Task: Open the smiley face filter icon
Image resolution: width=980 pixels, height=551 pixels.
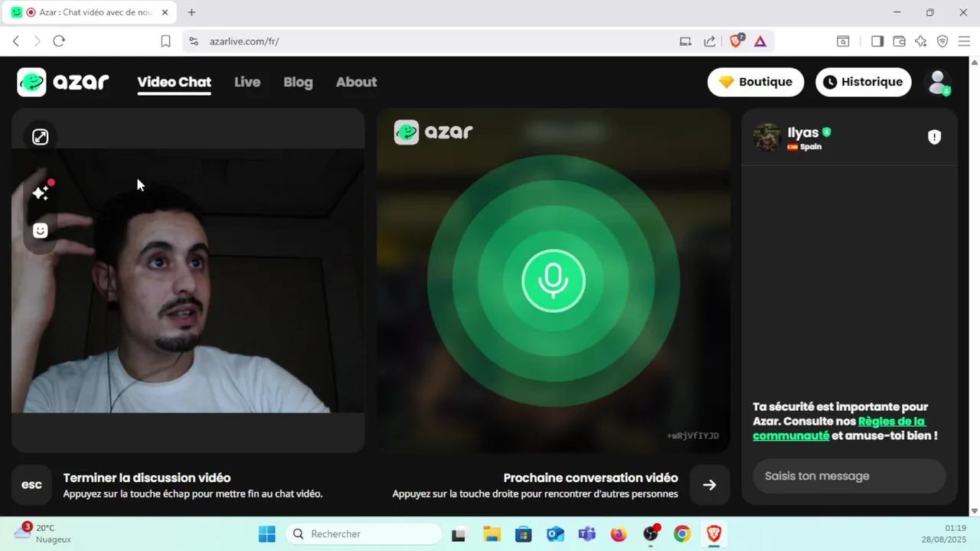Action: (x=41, y=230)
